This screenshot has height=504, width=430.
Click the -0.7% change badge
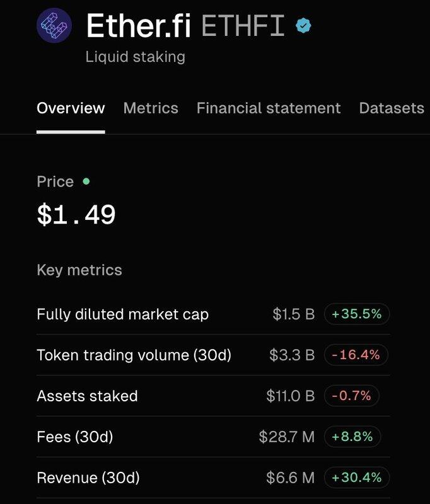pyautogui.click(x=351, y=396)
